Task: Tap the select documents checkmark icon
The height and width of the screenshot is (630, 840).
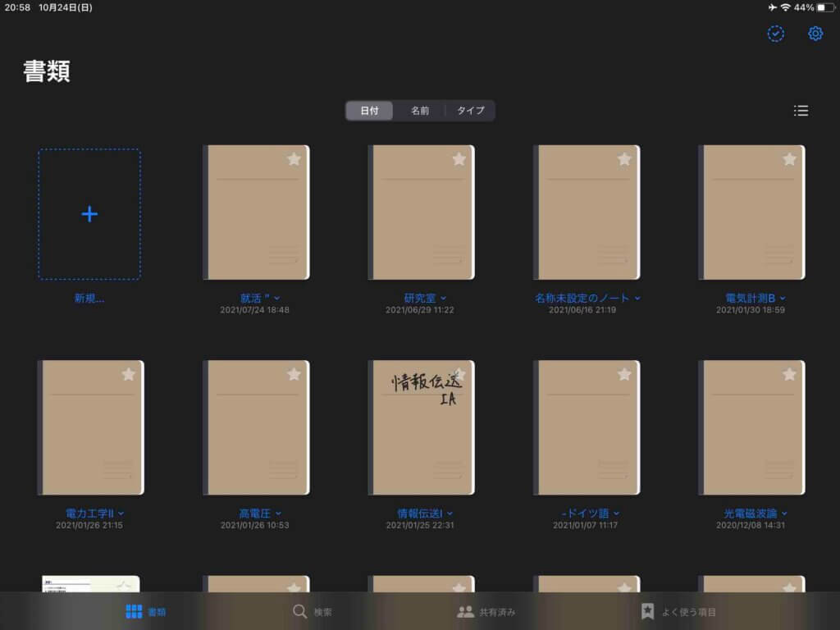Action: point(775,34)
